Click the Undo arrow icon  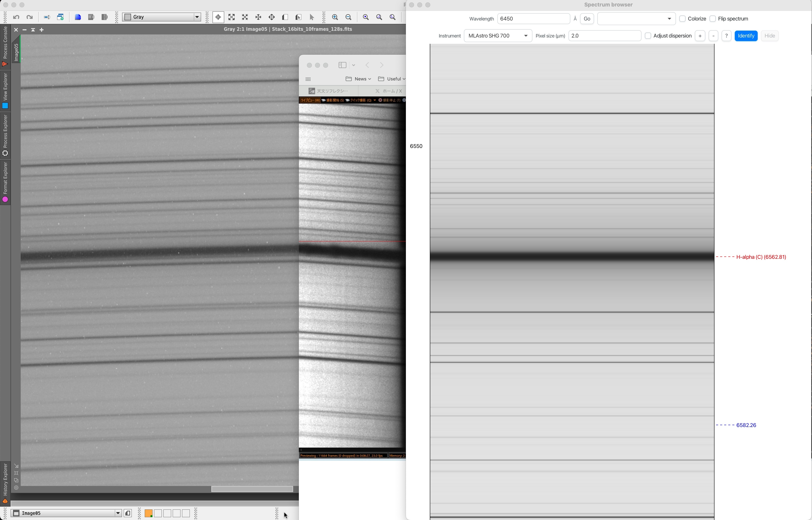pyautogui.click(x=16, y=17)
